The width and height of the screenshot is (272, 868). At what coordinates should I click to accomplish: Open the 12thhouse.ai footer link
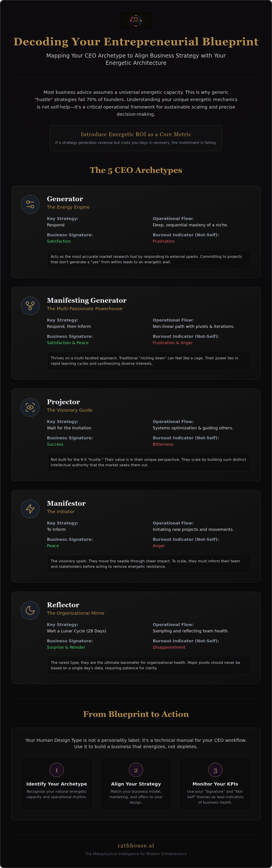[136, 845]
